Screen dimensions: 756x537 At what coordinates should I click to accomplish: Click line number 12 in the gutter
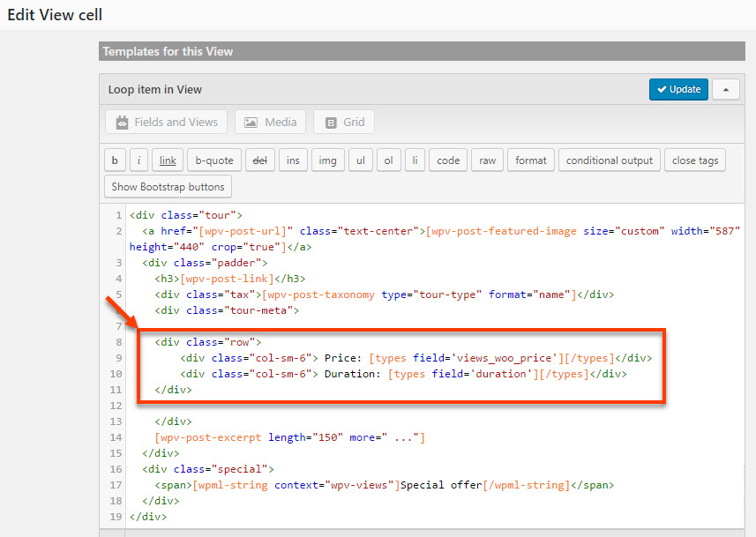116,406
